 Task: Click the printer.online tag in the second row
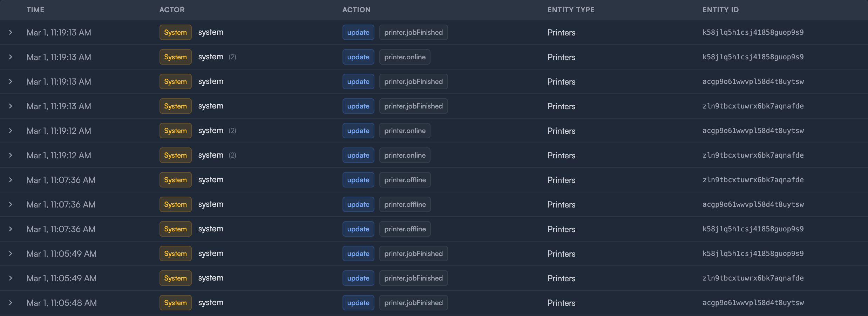click(x=405, y=57)
